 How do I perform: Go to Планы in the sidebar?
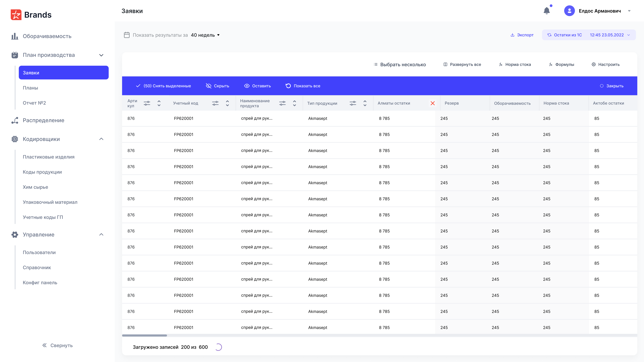point(31,88)
